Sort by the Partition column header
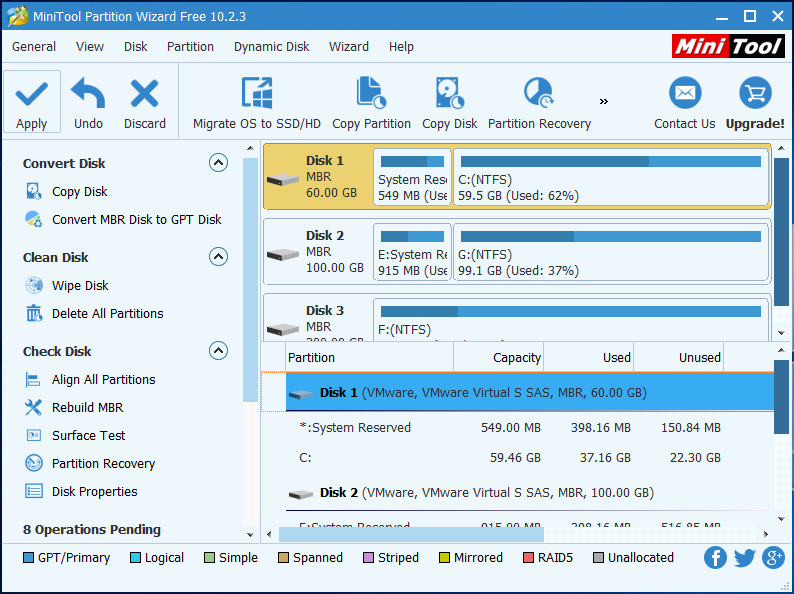This screenshot has height=594, width=794. (x=370, y=358)
